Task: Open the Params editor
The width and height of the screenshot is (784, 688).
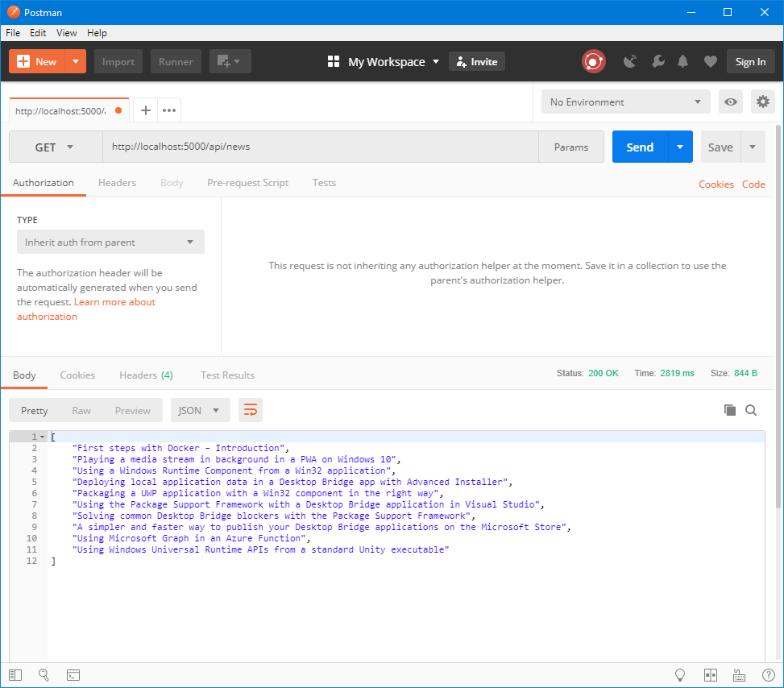Action: point(571,147)
